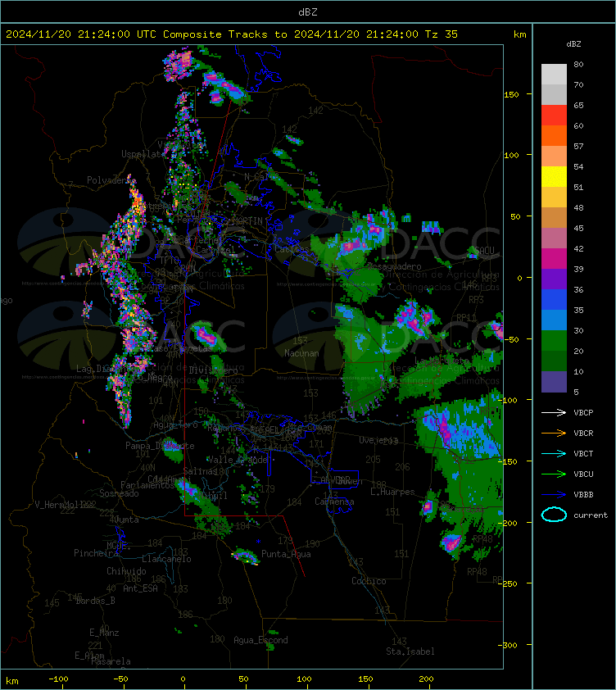Click the '-100' tick on the horizontal axis
Screen dimensions: 616x690
coord(58,679)
